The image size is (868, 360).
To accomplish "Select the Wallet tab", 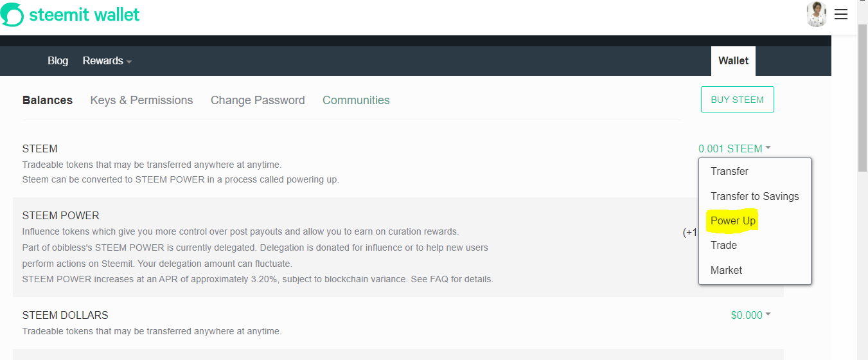I will coord(733,61).
